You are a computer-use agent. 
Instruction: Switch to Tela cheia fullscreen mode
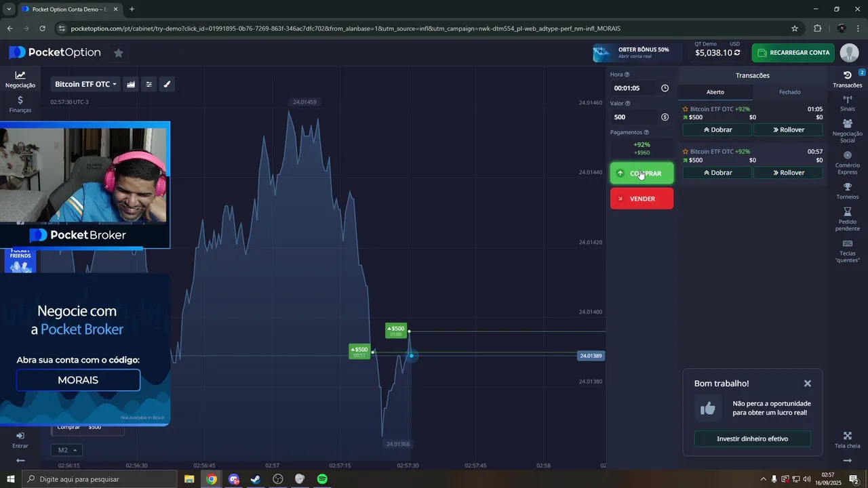coord(848,440)
